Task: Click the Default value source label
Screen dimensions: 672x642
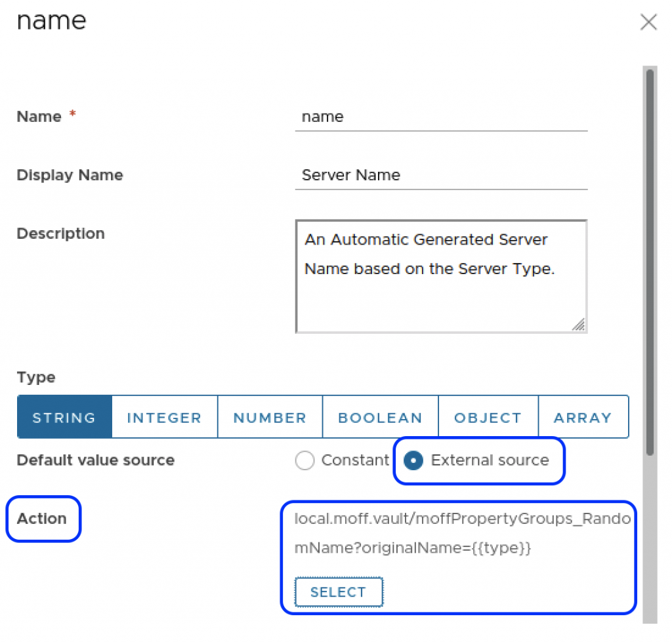Action: [x=96, y=460]
